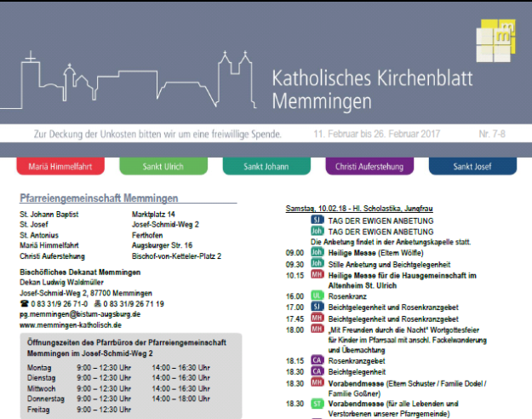Click the CA badge at 18.30 Beichtgelegenheit

click(x=317, y=371)
